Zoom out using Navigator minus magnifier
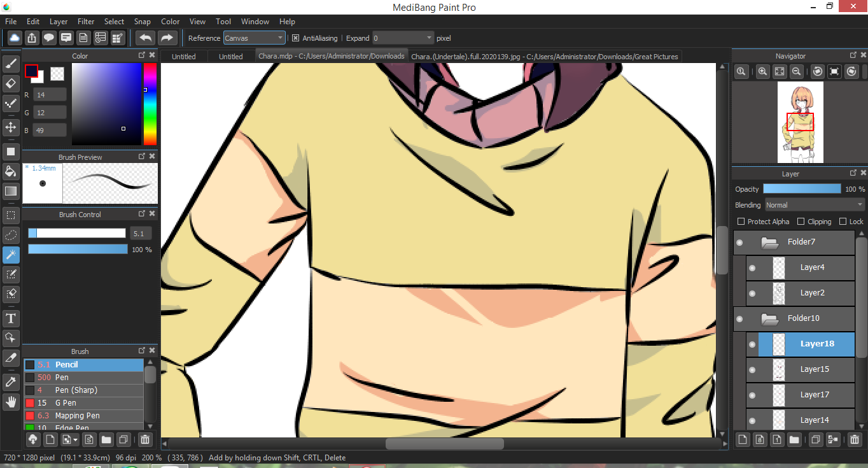 pos(796,72)
